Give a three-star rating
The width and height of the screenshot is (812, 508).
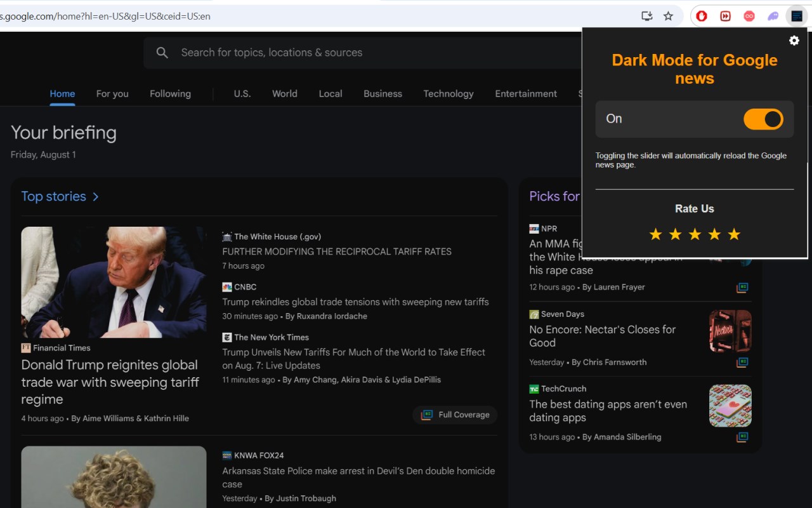tap(695, 235)
